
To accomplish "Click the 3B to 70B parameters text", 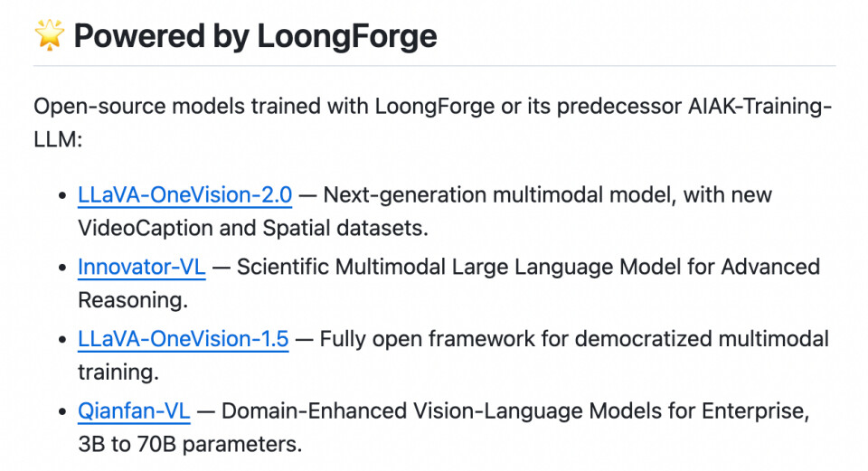I will (x=190, y=444).
